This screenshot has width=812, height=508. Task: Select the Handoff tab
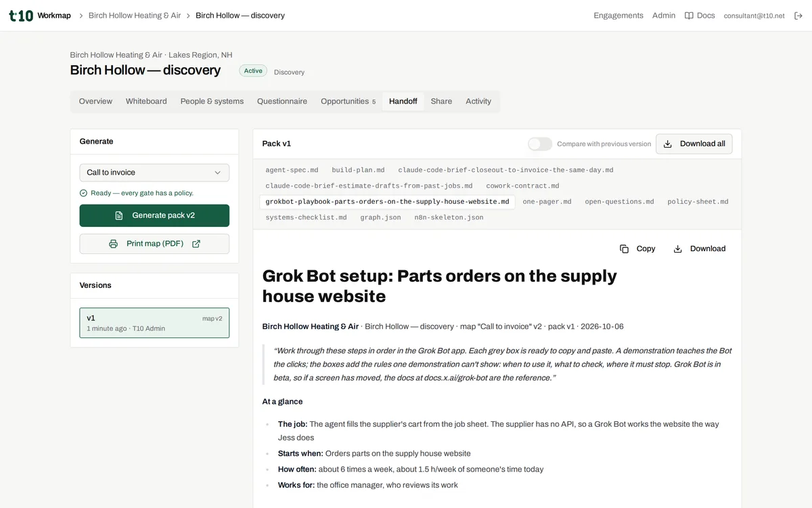403,102
